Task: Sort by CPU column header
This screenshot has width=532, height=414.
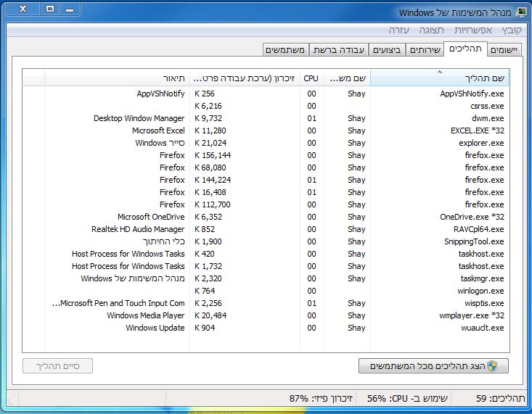Action: pos(311,78)
